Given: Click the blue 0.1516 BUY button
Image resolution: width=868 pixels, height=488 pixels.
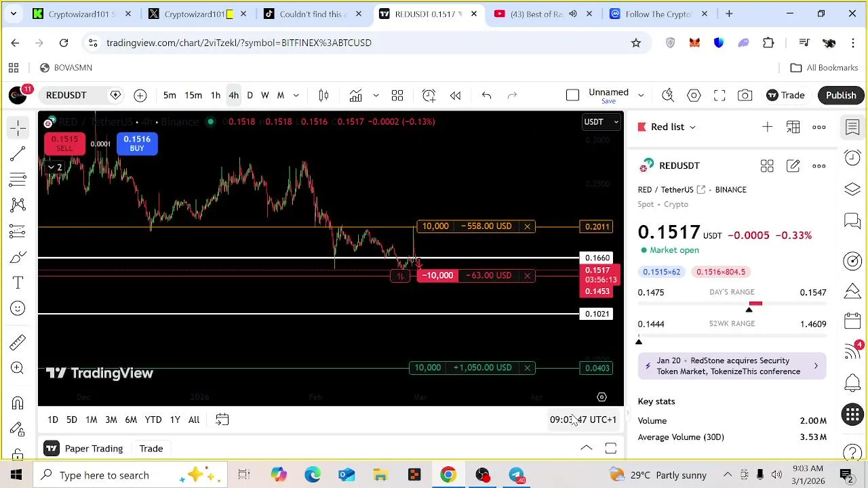Looking at the screenshot, I should 137,143.
